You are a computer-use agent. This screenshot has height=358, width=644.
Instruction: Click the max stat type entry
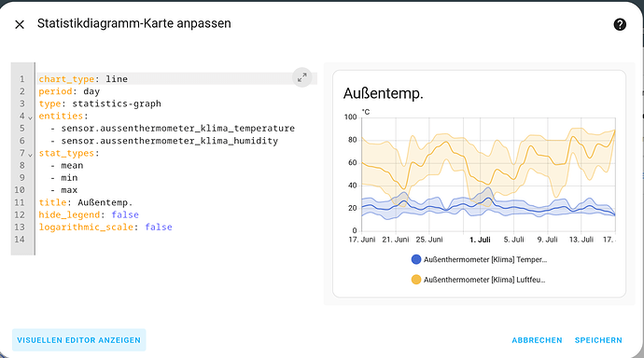(x=69, y=190)
